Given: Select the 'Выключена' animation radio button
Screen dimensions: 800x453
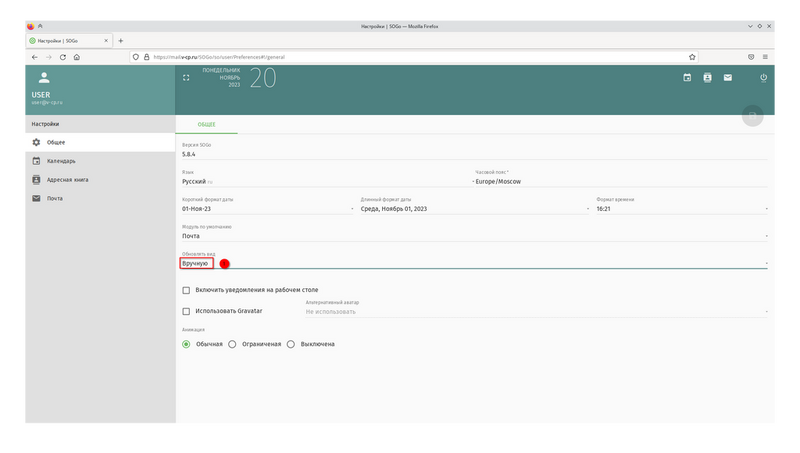Looking at the screenshot, I should [291, 344].
